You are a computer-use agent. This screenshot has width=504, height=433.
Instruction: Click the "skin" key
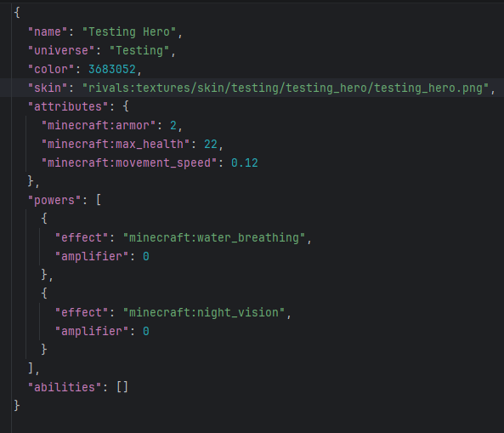48,88
